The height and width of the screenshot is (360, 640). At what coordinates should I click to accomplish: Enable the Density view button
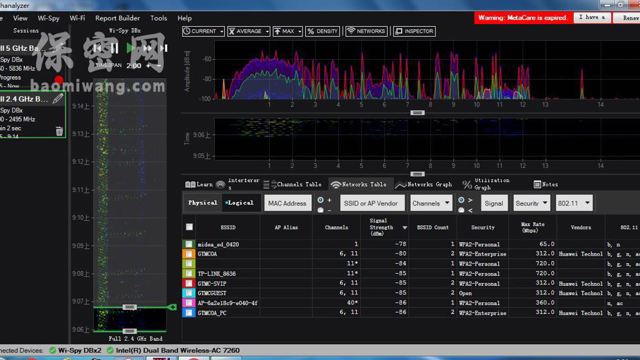coord(322,31)
